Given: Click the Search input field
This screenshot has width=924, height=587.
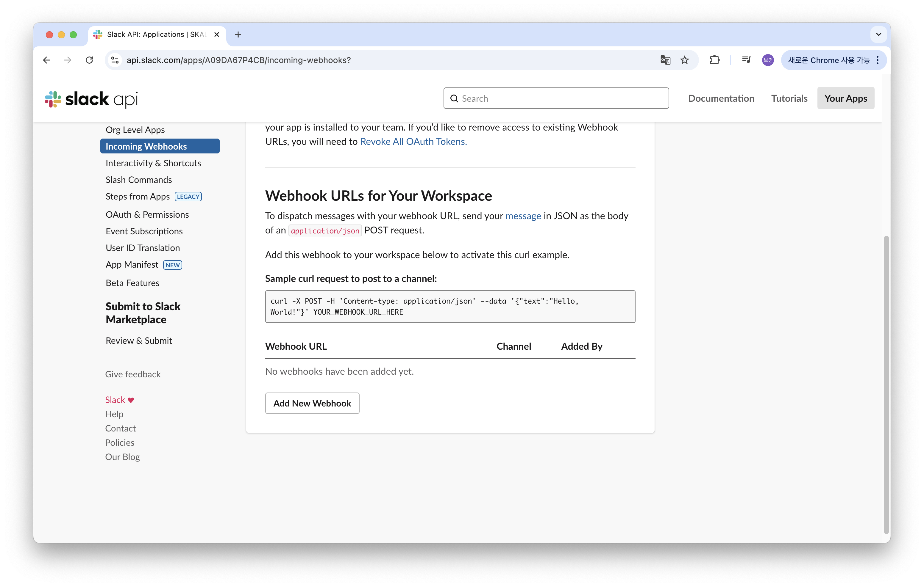Looking at the screenshot, I should click(556, 98).
